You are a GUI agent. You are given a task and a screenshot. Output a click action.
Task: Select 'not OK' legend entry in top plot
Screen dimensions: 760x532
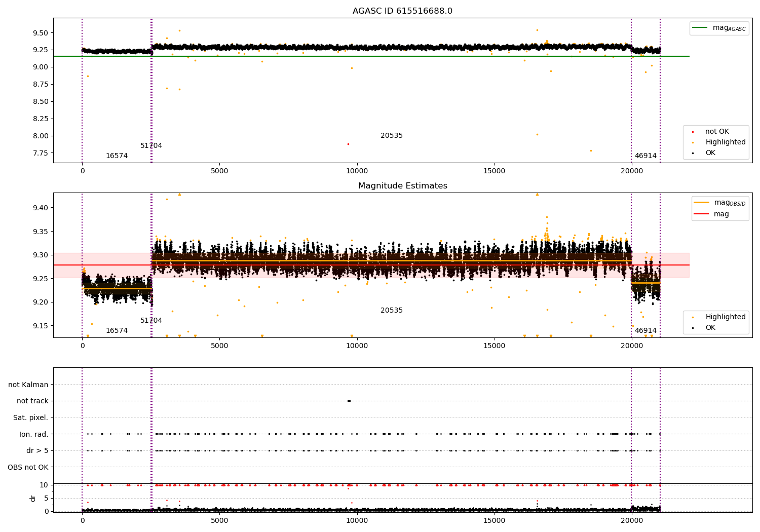click(x=717, y=132)
